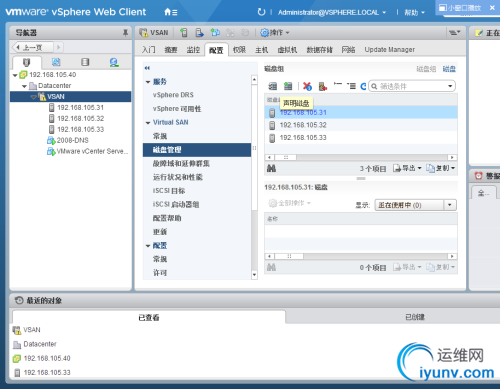Collapse configuration menu with double arrow
The width and height of the screenshot is (500, 389).
pyautogui.click(x=147, y=68)
